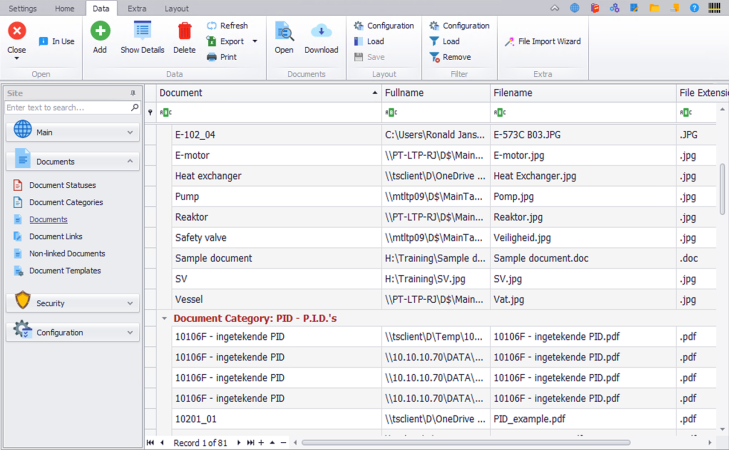This screenshot has height=450, width=729.
Task: Remove the current filter
Action: [x=450, y=57]
